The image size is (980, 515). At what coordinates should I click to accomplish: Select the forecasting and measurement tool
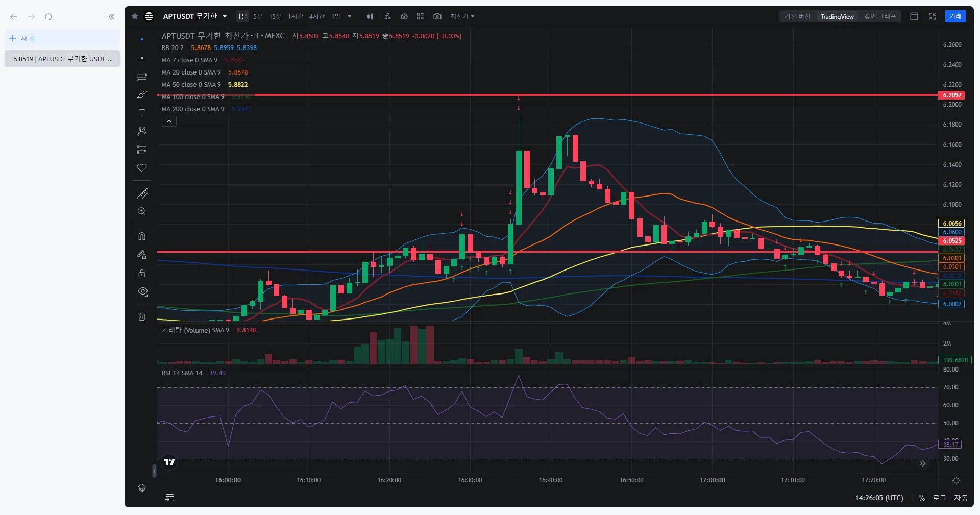[142, 150]
